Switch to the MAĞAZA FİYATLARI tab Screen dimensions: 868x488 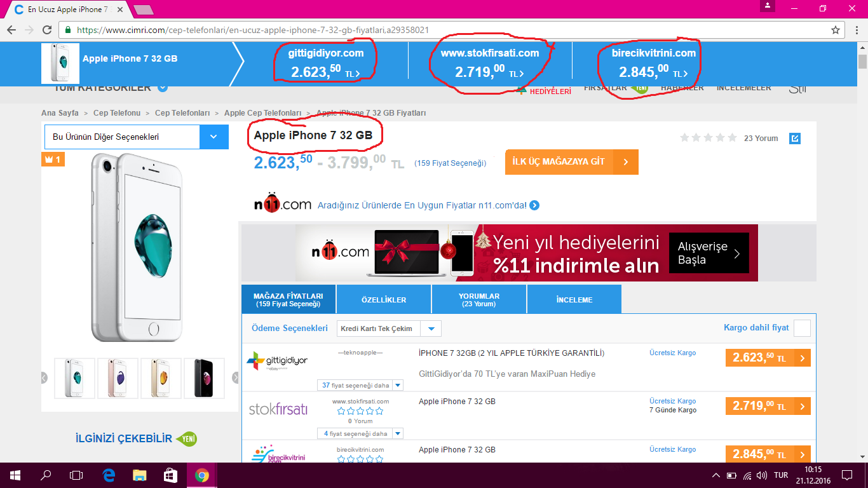point(288,299)
